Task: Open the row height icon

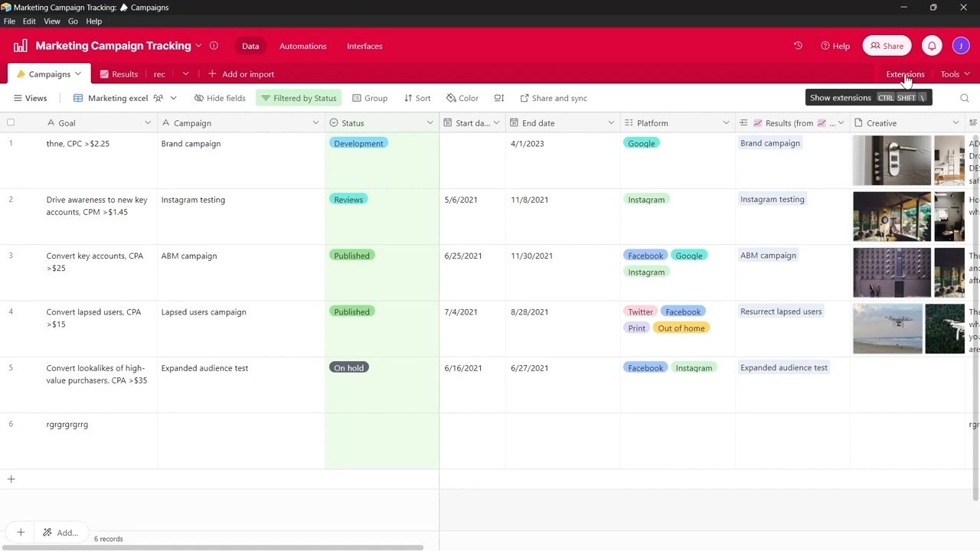Action: coord(499,98)
